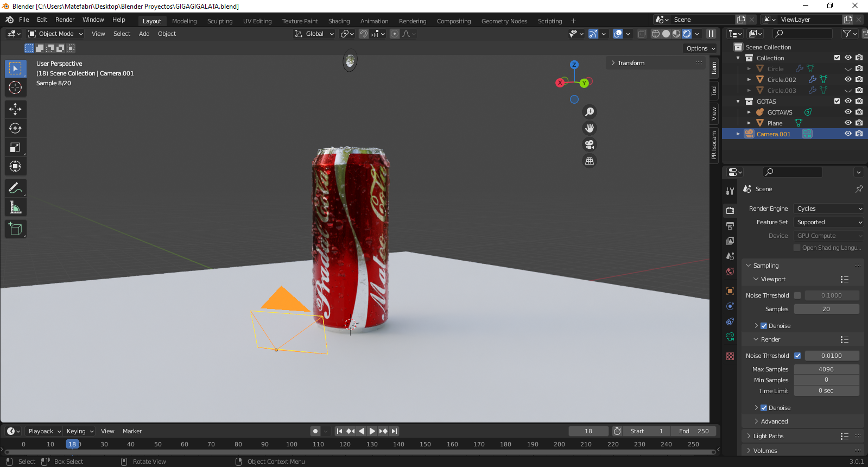Click the current frame field showing 18
868x467 pixels.
[588, 431]
